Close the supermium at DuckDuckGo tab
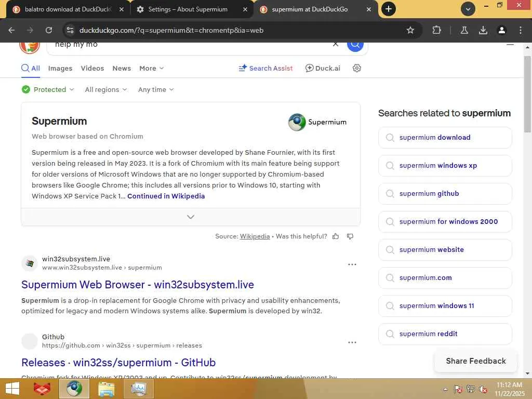532x399 pixels. click(369, 9)
